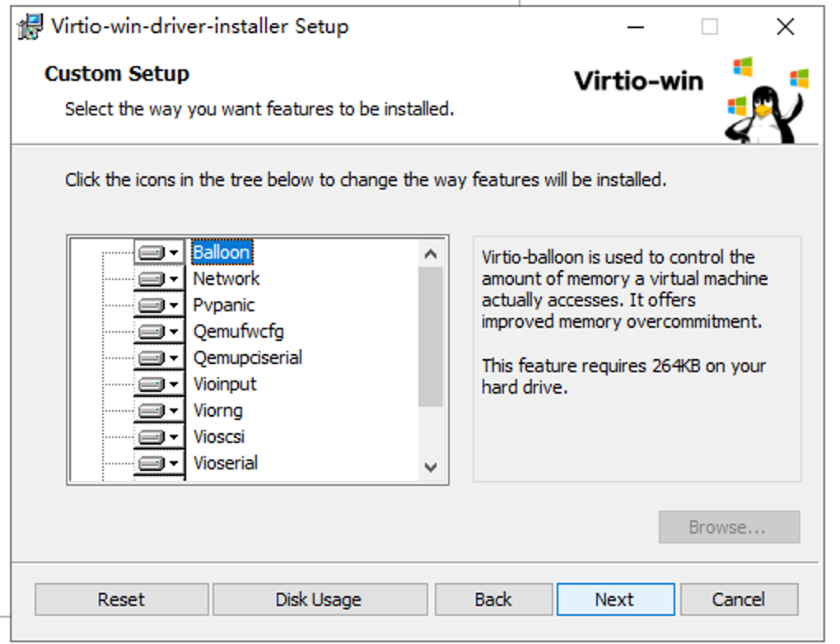Select the Vioscsi feature row
Screen dimensions: 840x644
[218, 436]
